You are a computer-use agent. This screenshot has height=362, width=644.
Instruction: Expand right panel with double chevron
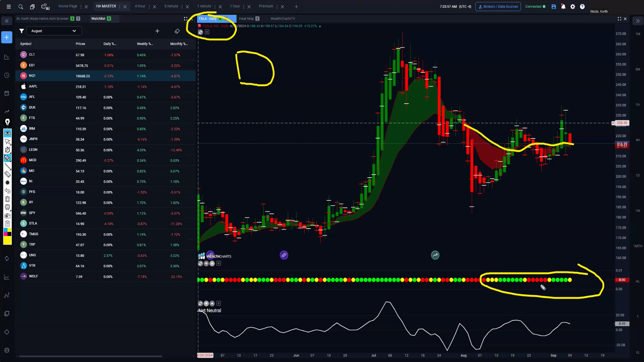[638, 21]
